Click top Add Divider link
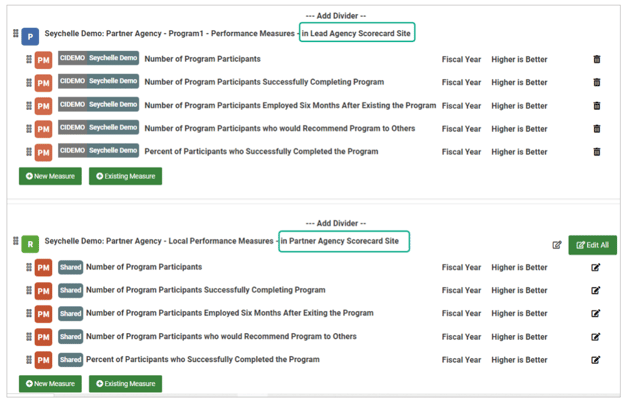The width and height of the screenshot is (626, 401). (335, 16)
